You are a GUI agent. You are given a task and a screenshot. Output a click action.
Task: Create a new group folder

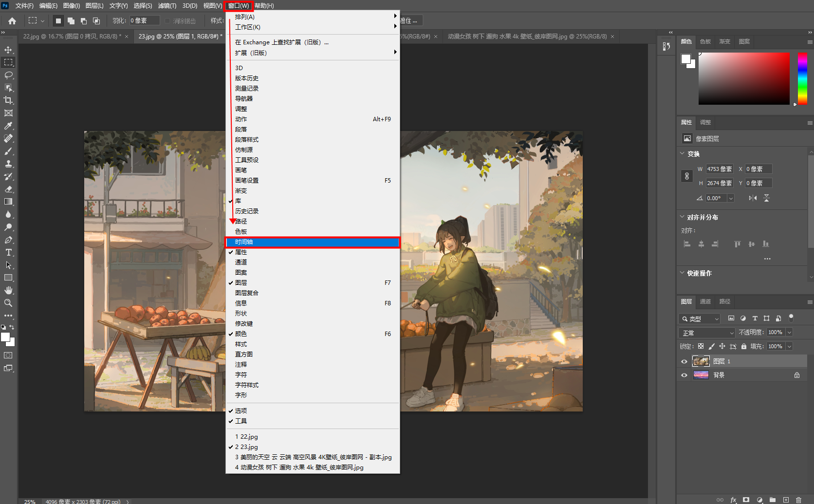pos(773,500)
